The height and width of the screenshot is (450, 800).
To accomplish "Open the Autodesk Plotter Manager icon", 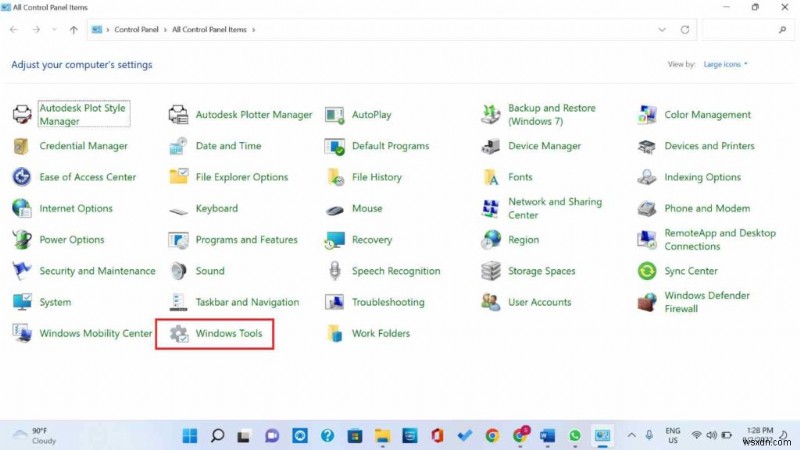I will pos(178,114).
